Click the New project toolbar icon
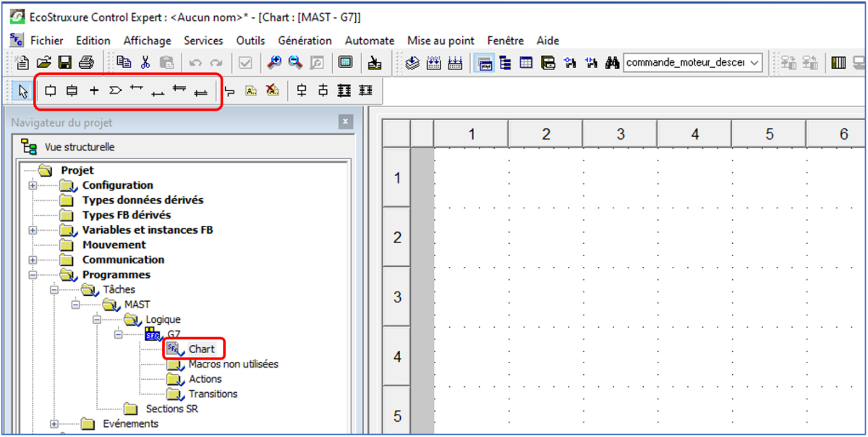The width and height of the screenshot is (868, 437). (22, 63)
